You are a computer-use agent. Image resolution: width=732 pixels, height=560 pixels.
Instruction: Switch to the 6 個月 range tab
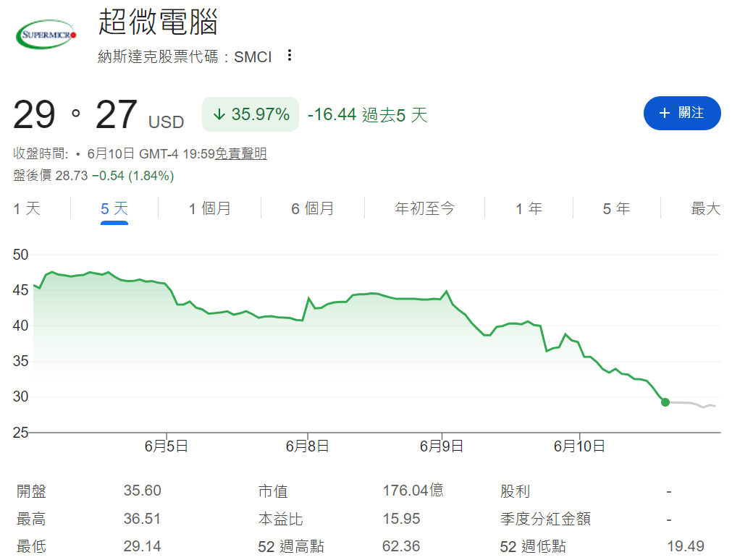[312, 208]
